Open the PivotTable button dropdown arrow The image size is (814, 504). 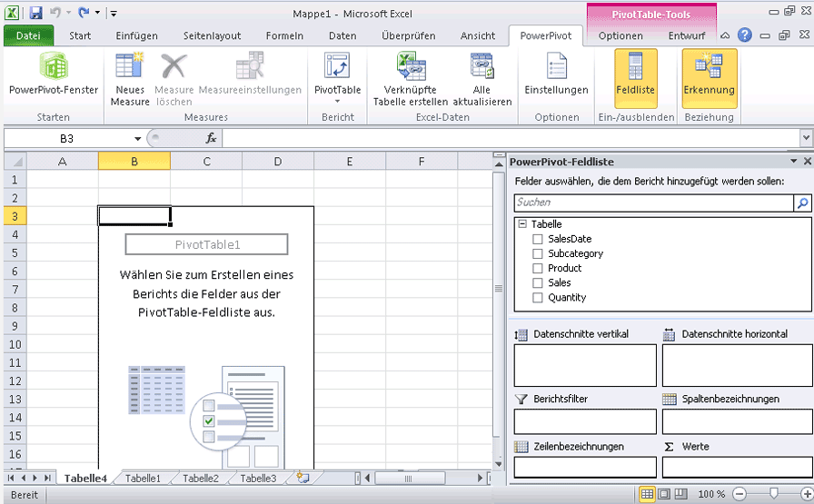pos(337,101)
